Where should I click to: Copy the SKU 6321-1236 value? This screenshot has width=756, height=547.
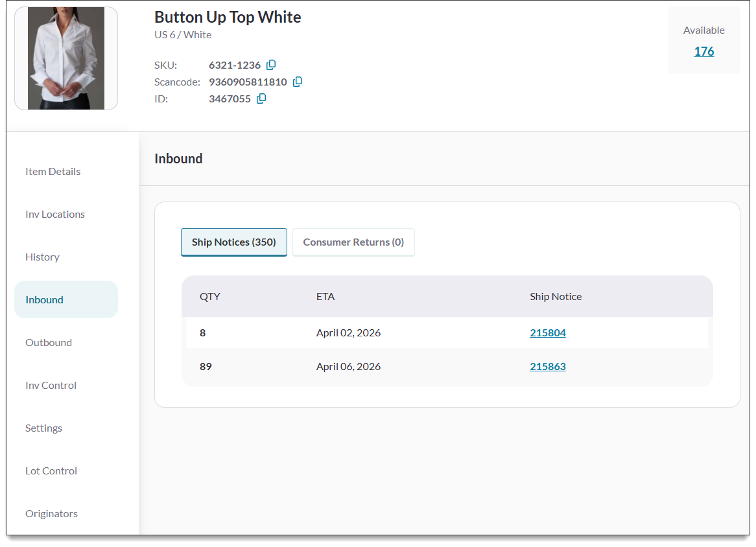271,65
